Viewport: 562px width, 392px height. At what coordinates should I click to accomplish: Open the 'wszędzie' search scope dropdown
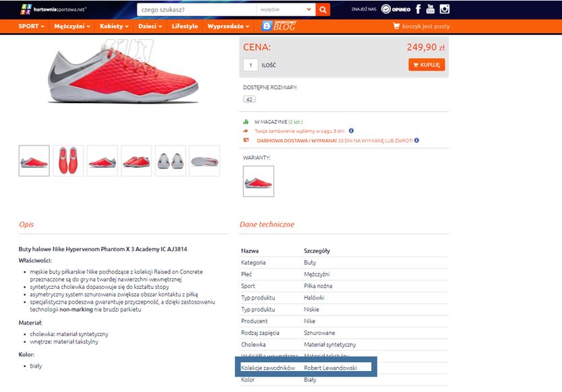(286, 9)
